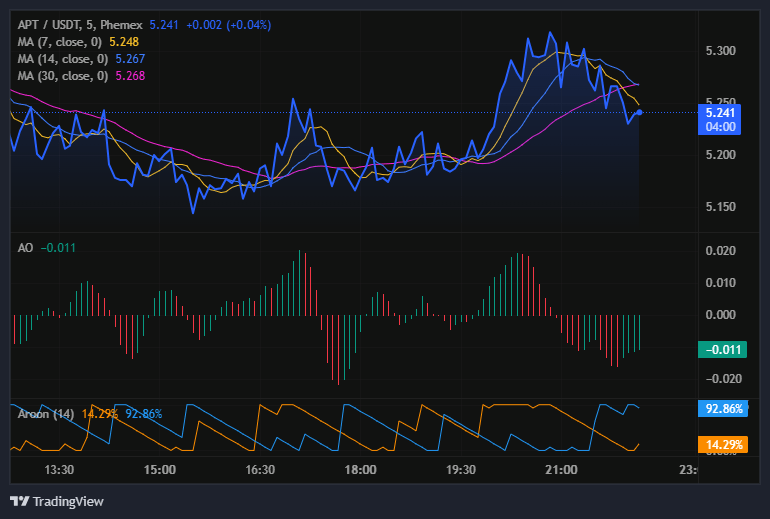Select the blue Aroon 92.86% axis tag

click(720, 409)
